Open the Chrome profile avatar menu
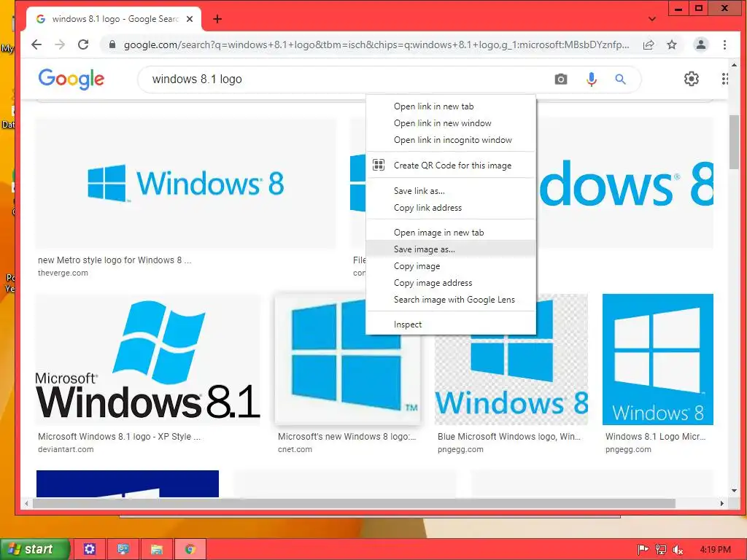 pos(701,44)
